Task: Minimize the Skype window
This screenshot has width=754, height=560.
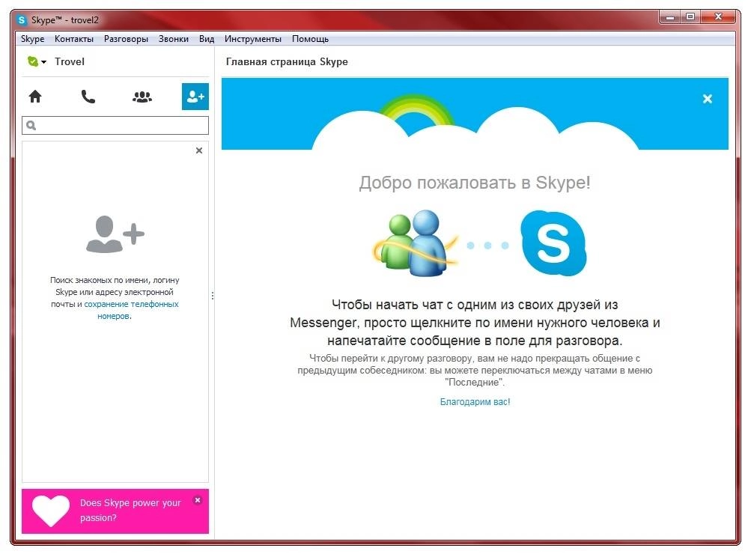Action: pyautogui.click(x=670, y=17)
